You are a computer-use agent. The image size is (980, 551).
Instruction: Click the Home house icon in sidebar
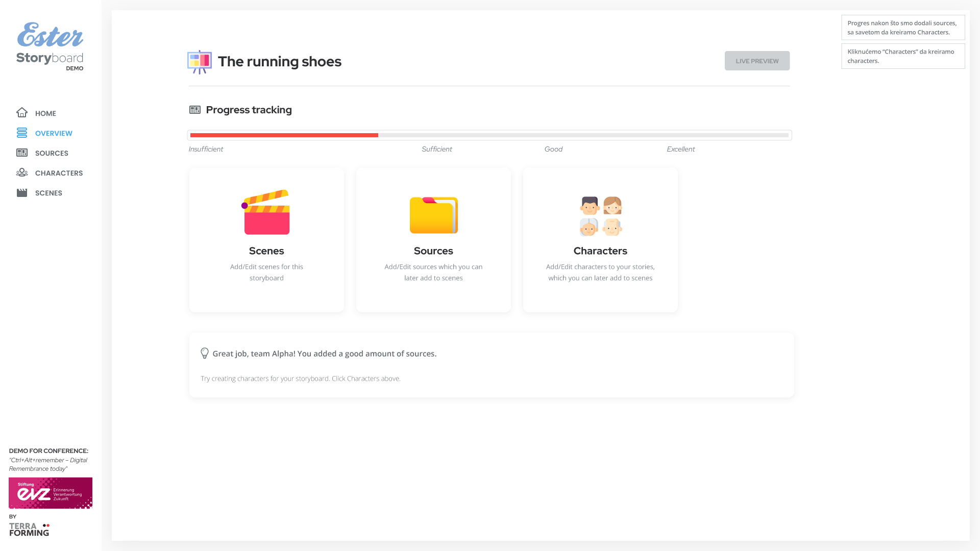pyautogui.click(x=22, y=113)
